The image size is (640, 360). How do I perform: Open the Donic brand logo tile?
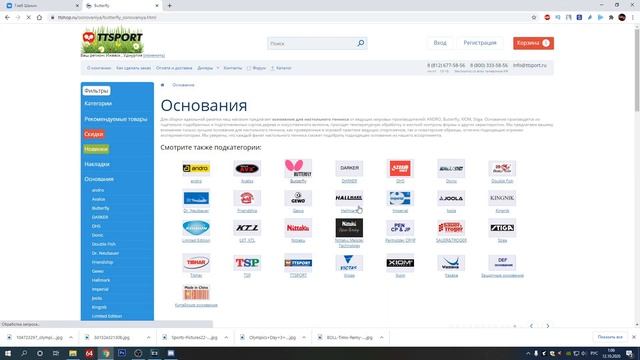coord(451,168)
